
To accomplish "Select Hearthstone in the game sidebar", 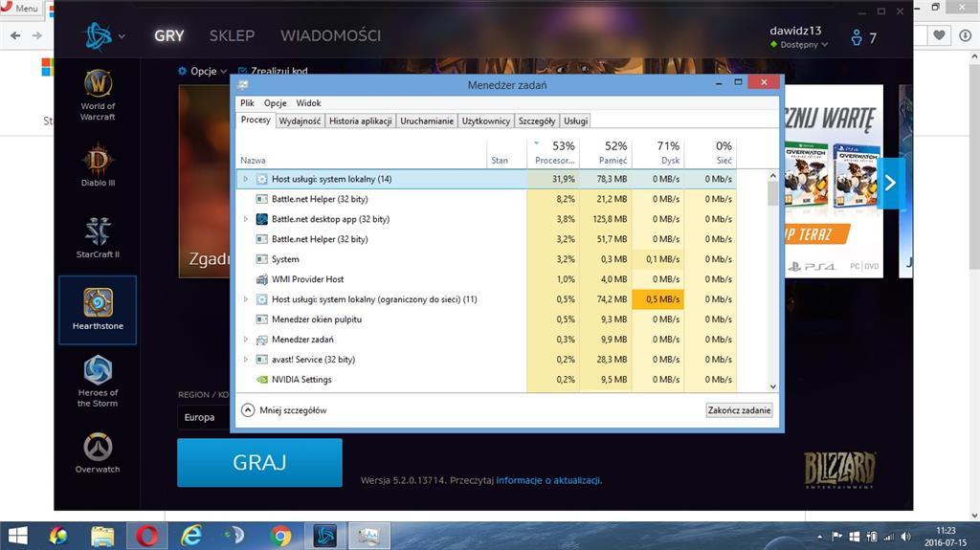I will 98,310.
